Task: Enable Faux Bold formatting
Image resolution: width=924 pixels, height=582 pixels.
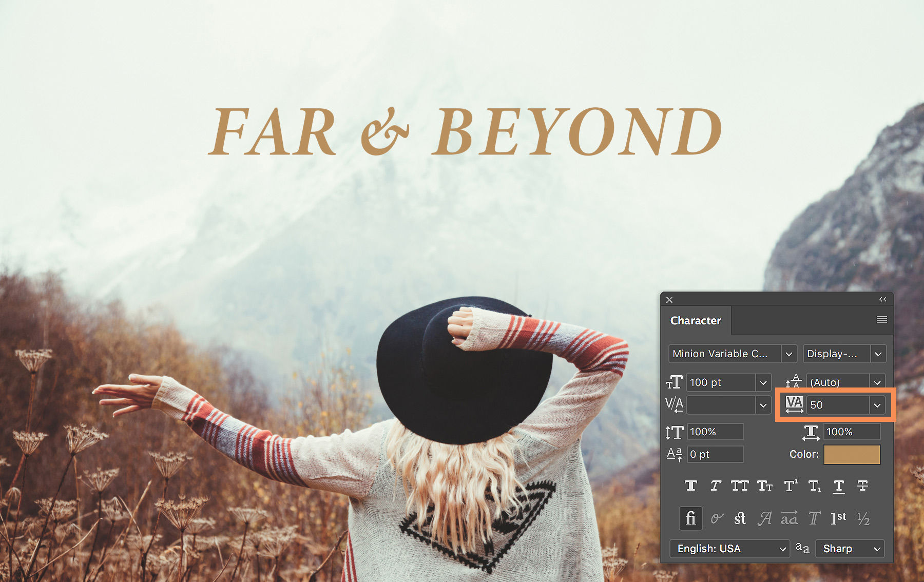Action: (690, 486)
